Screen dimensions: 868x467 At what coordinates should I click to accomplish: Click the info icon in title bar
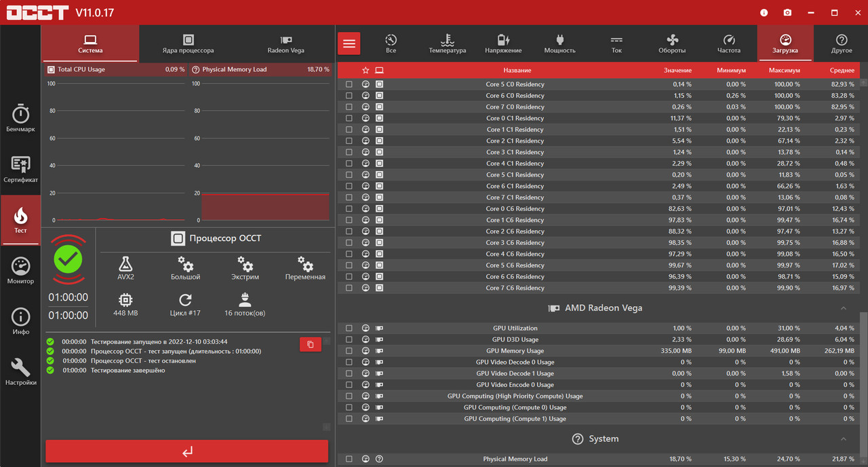(x=764, y=12)
